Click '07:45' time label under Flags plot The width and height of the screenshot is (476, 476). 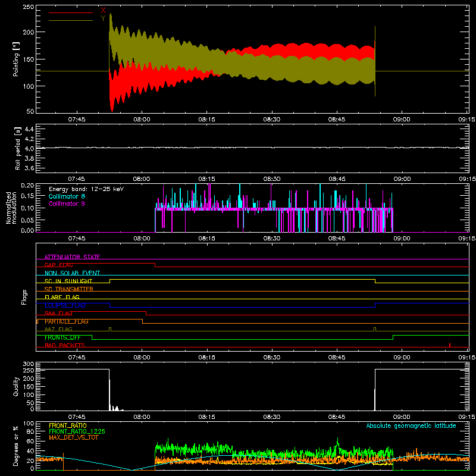[77, 358]
